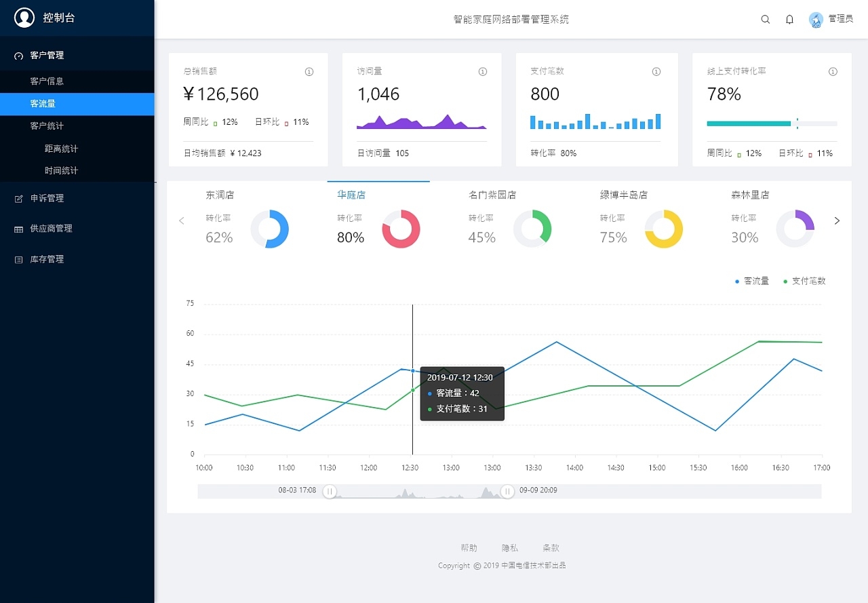The width and height of the screenshot is (868, 603).
Task: Click the 78% conversion rate value
Action: tap(724, 94)
